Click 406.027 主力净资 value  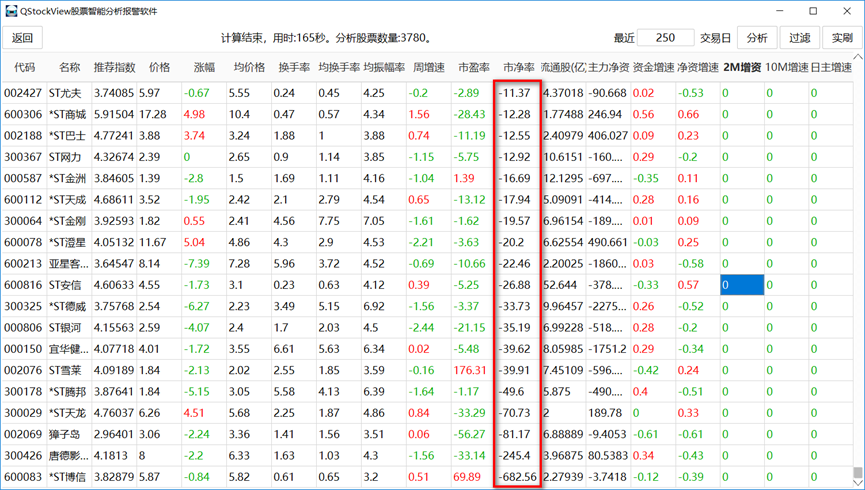tap(608, 136)
